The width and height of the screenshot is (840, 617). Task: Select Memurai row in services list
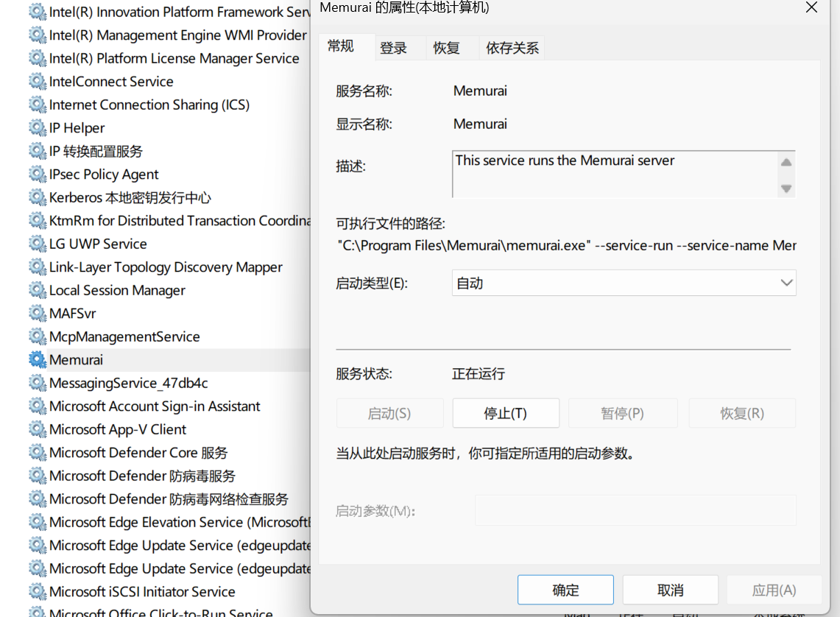coord(169,360)
